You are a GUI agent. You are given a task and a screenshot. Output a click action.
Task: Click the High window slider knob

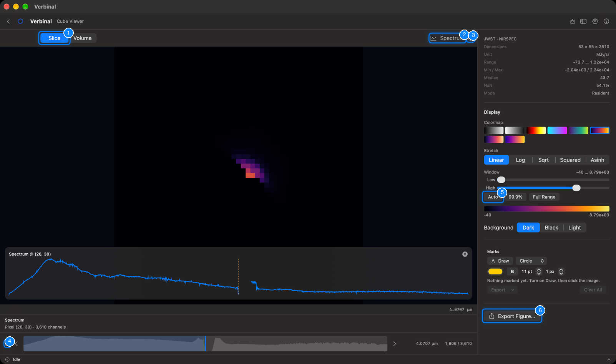point(576,188)
